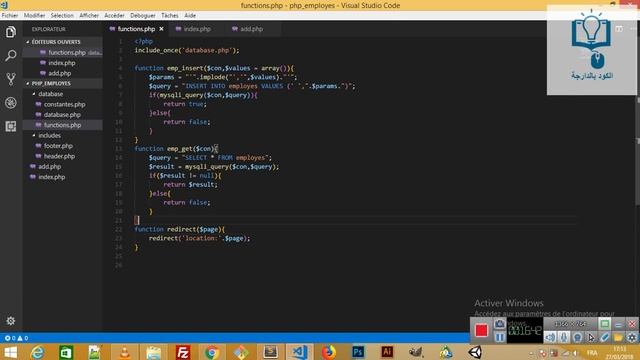Click the recorder green fullscreen region icon
Viewport: 640px width, 360px height.
(x=604, y=324)
